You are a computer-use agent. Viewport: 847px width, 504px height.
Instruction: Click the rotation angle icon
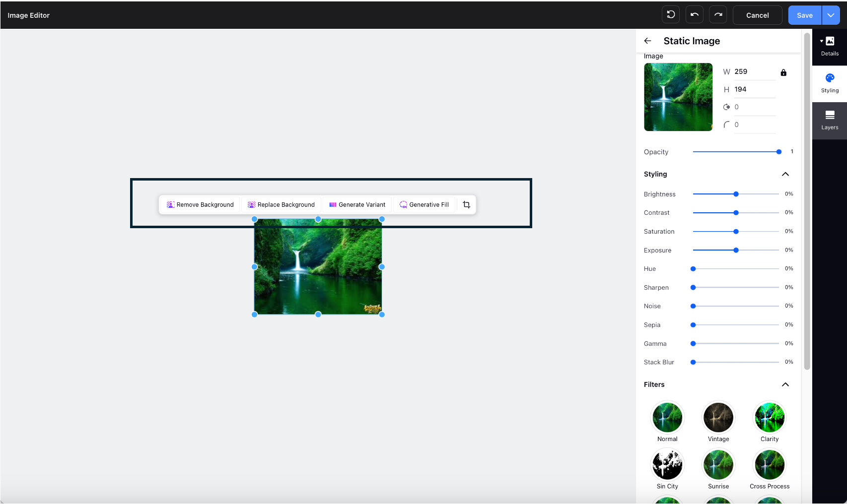pyautogui.click(x=726, y=107)
